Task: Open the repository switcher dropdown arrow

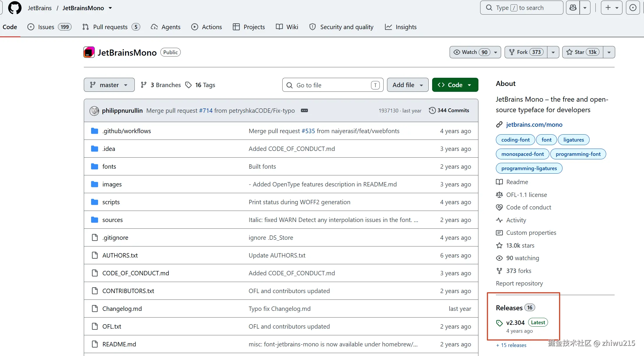Action: pyautogui.click(x=110, y=8)
